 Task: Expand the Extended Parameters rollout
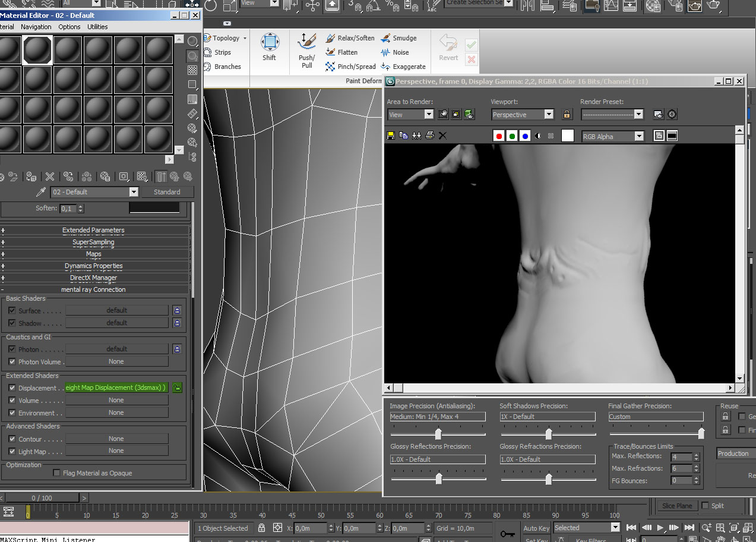click(x=93, y=230)
